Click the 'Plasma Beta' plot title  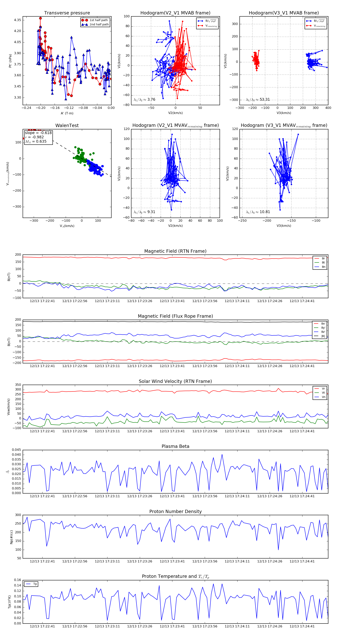pyautogui.click(x=175, y=447)
